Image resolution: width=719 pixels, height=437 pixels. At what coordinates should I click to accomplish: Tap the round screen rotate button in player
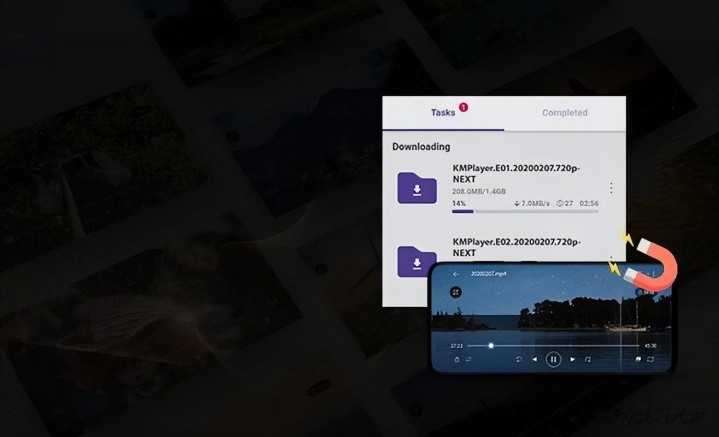[x=455, y=292]
